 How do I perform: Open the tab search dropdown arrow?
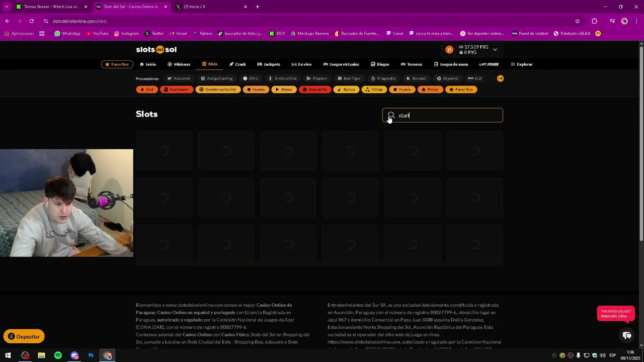click(x=7, y=7)
